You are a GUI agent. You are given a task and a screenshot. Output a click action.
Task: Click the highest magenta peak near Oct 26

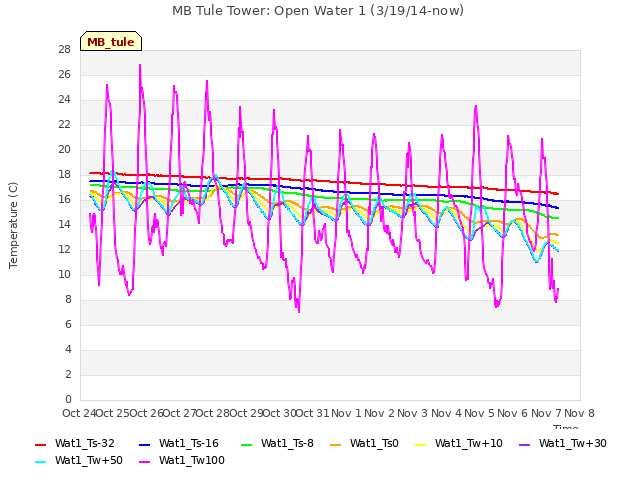click(x=140, y=65)
